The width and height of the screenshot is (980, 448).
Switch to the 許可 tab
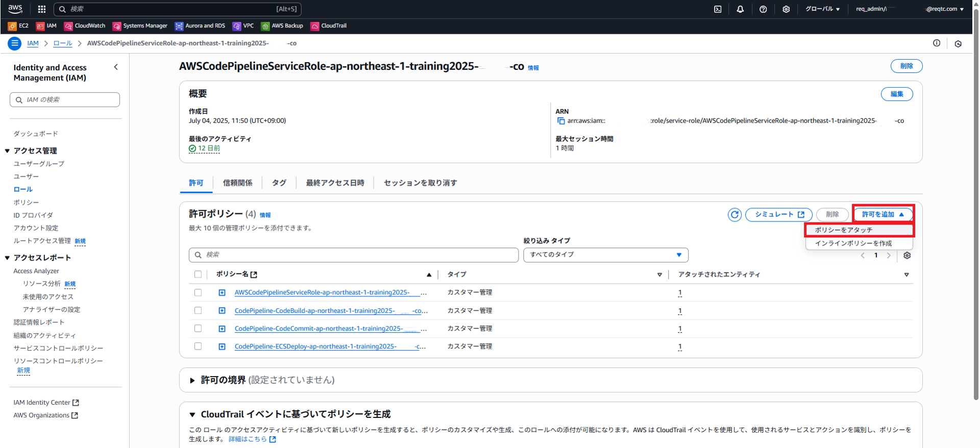(x=196, y=183)
